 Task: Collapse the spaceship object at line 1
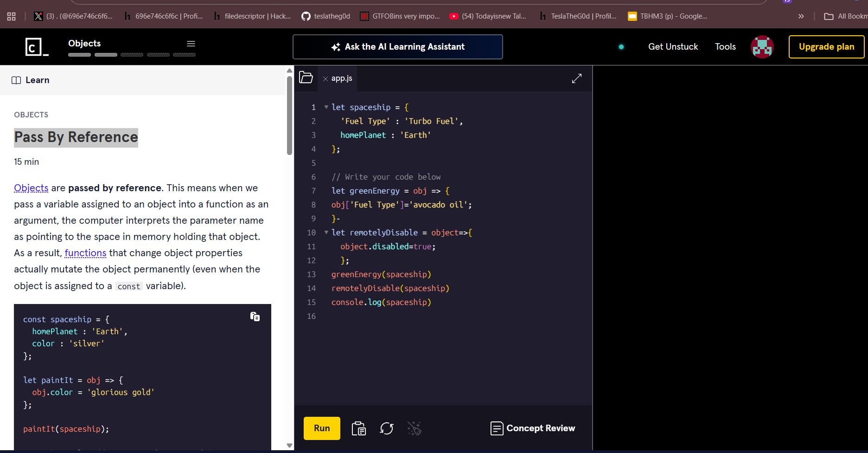coord(326,107)
